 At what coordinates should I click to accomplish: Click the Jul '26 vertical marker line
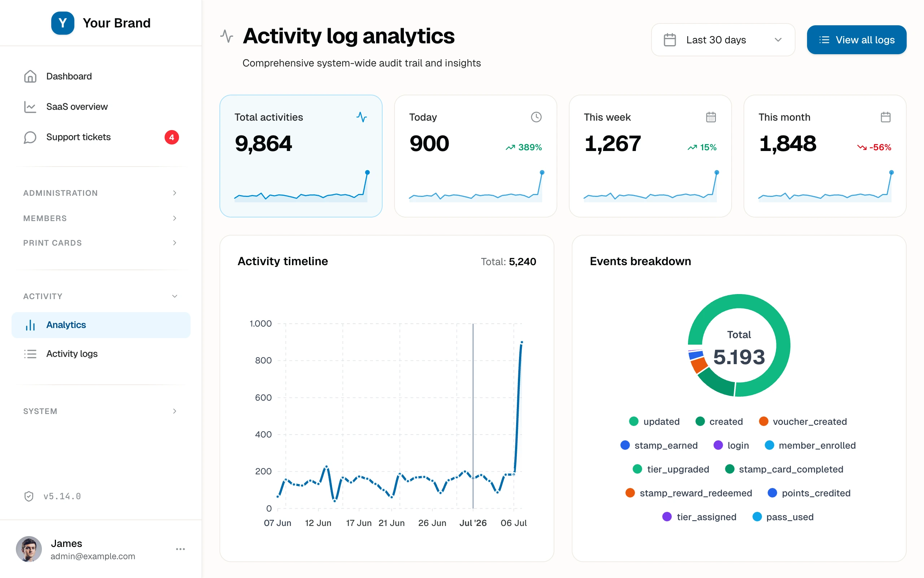(x=473, y=416)
